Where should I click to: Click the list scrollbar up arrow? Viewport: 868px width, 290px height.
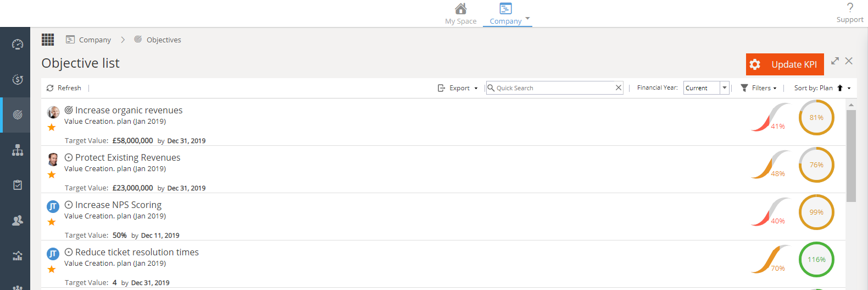[851, 105]
